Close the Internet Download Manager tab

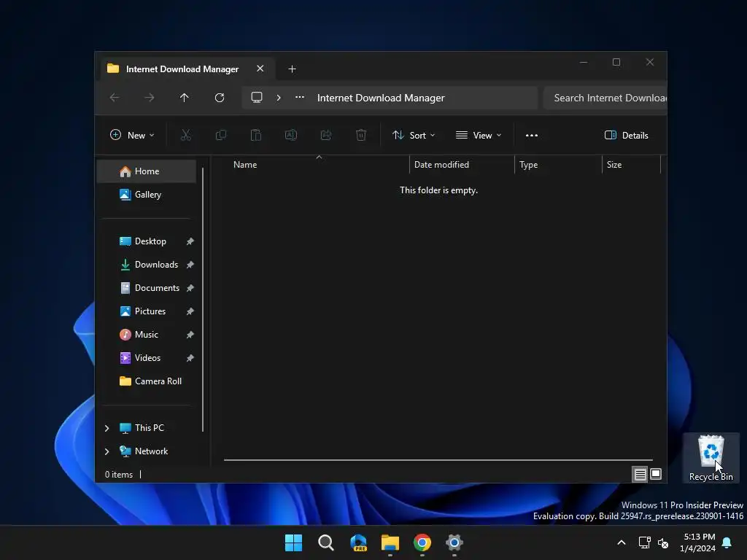click(x=260, y=69)
